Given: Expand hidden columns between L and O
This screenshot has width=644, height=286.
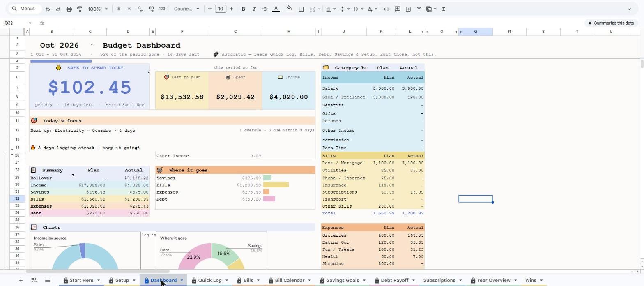Looking at the screenshot, I should pyautogui.click(x=425, y=32).
